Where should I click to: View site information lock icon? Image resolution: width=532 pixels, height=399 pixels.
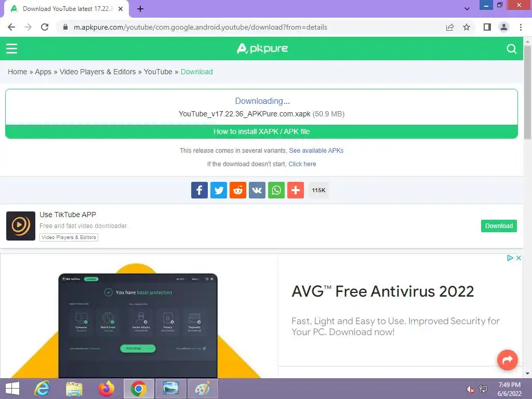65,27
